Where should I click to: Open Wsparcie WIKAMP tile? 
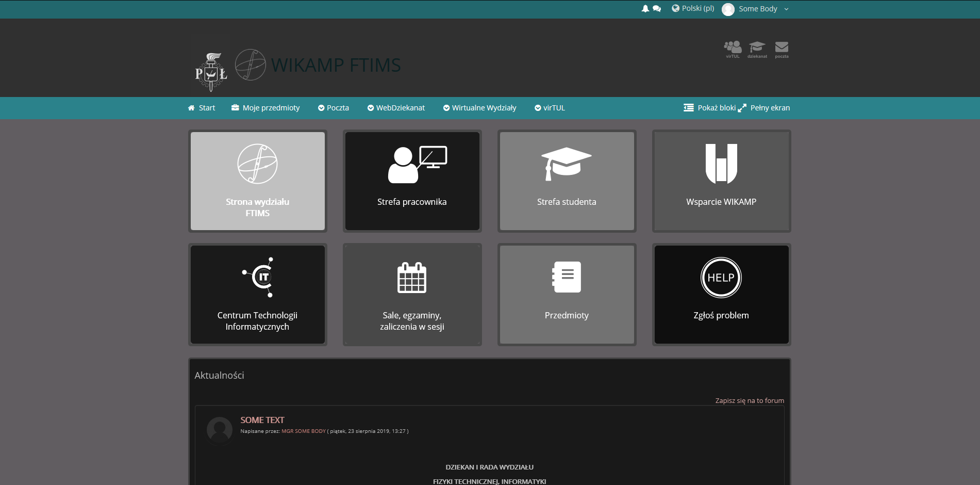(x=722, y=181)
